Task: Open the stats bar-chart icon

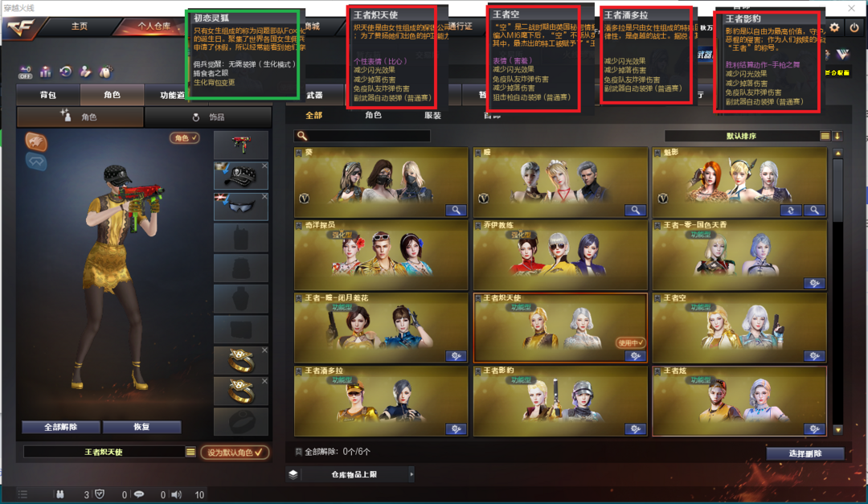Action: click(x=46, y=72)
